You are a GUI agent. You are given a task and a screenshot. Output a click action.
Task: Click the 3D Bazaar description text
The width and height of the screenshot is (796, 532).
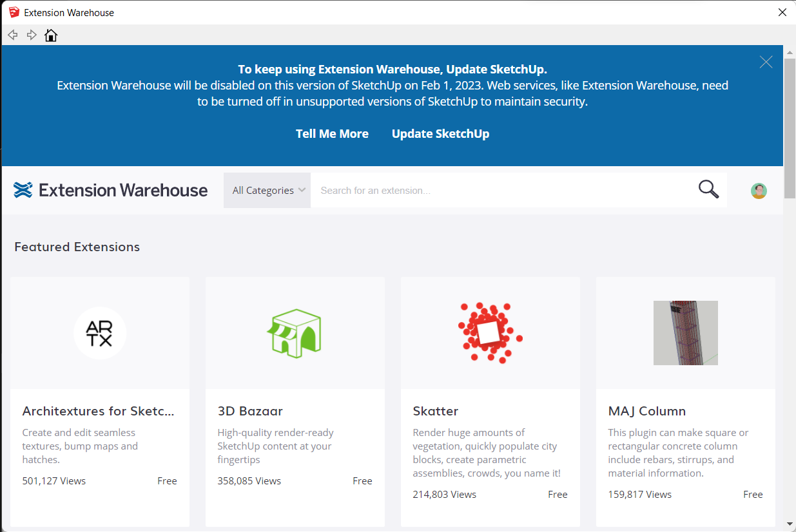pyautogui.click(x=276, y=446)
